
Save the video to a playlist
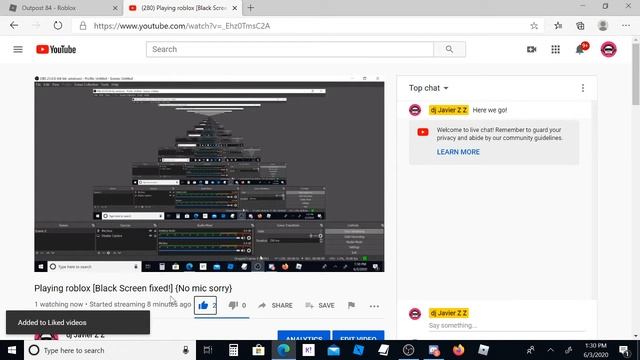click(320, 305)
